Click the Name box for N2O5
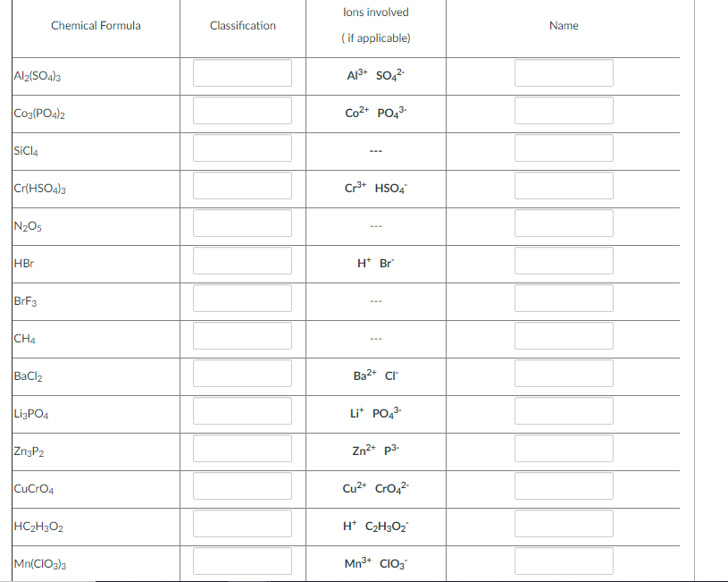This screenshot has height=582, width=728. click(564, 223)
